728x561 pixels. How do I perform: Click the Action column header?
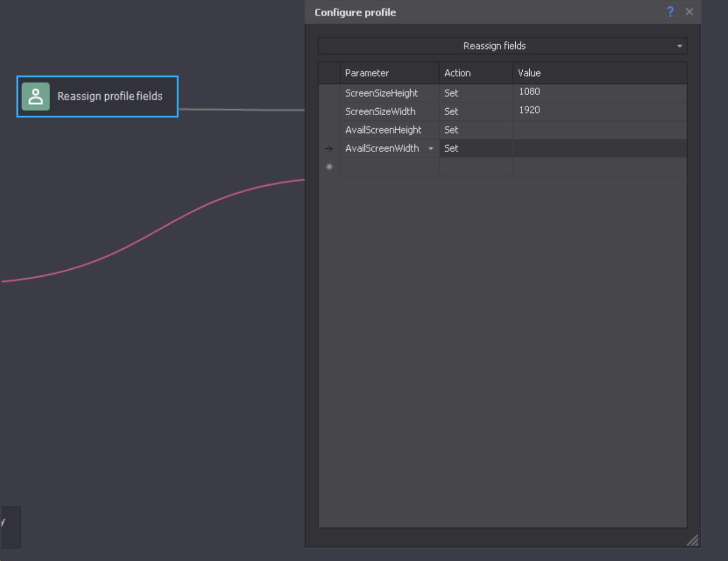point(476,73)
